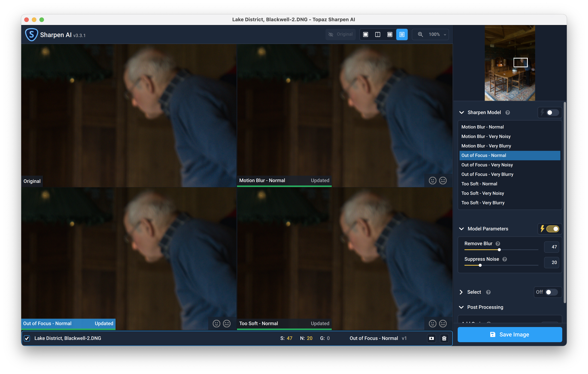The image size is (588, 374).
Task: Click the Save Image button
Action: pos(510,334)
